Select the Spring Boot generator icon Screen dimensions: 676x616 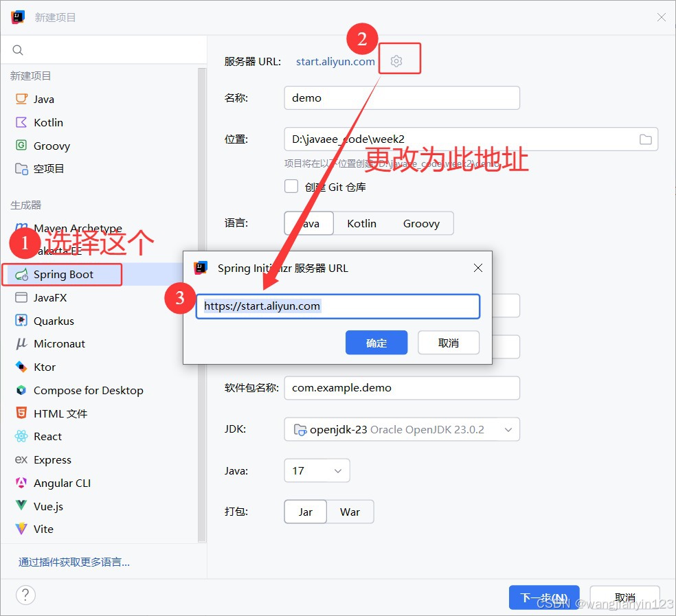pyautogui.click(x=21, y=275)
